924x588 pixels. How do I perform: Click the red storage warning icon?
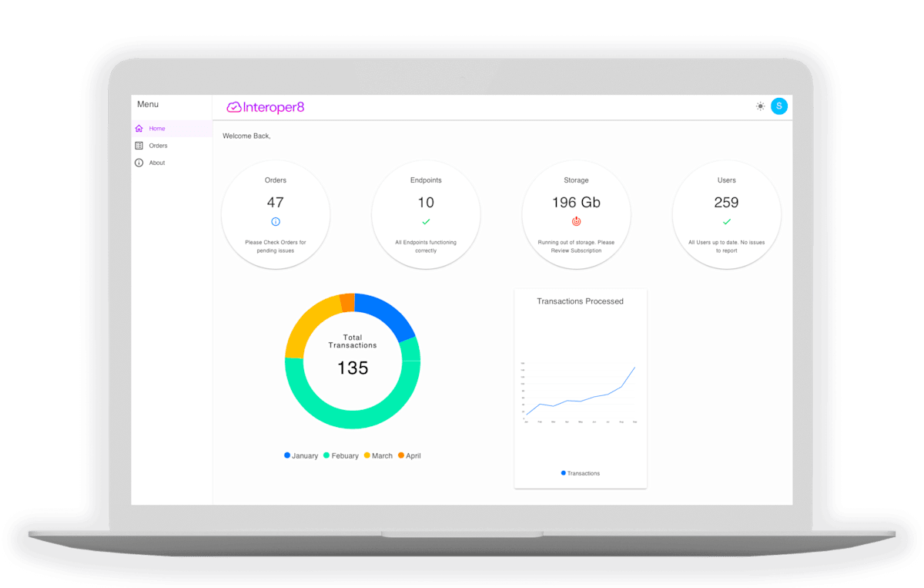point(576,222)
